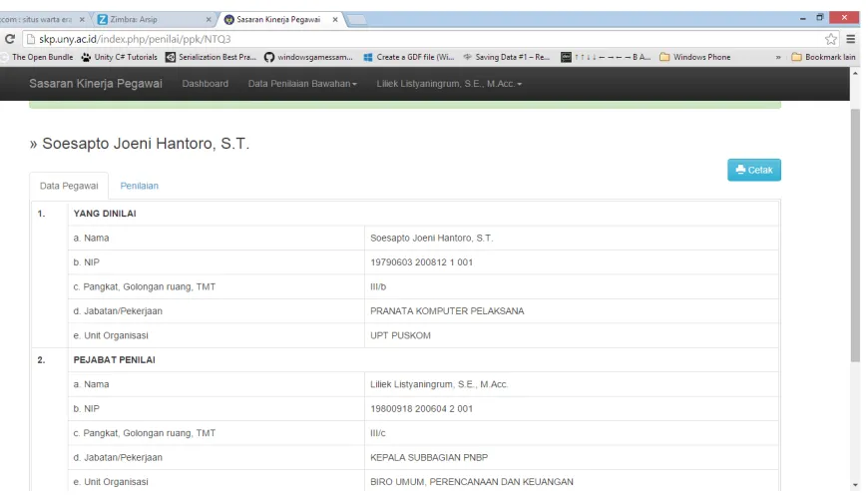Click the scrollbar down arrow
This screenshot has width=868, height=497.
pos(855,484)
